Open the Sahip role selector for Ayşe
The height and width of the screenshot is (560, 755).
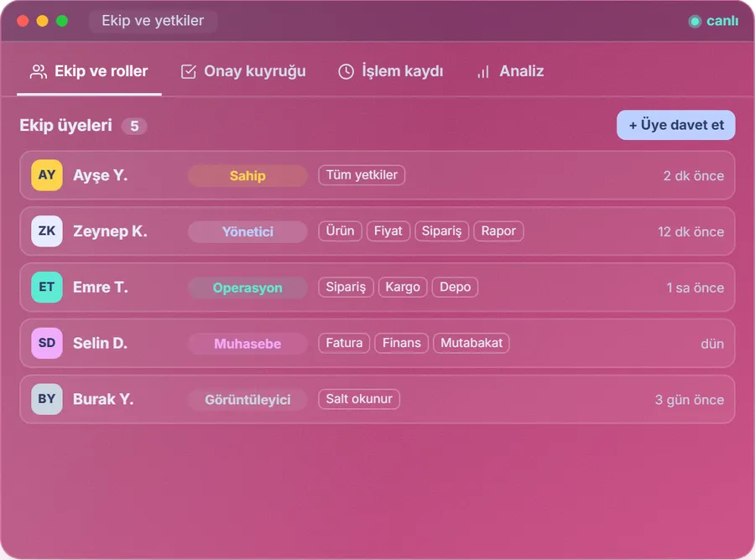pyautogui.click(x=247, y=175)
